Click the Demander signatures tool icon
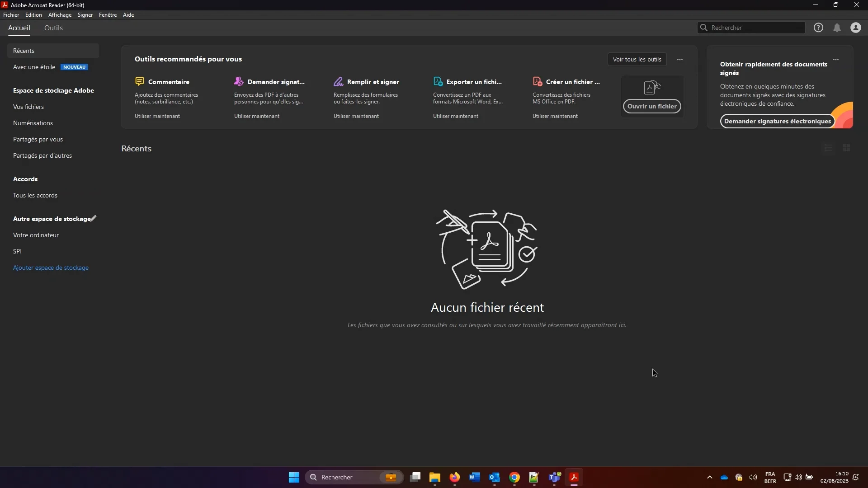This screenshot has width=868, height=488. tap(239, 81)
